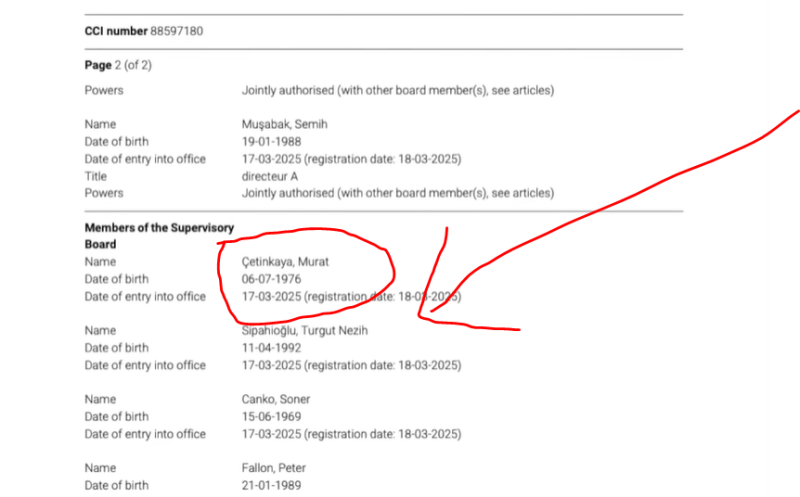This screenshot has height=497, width=800.
Task: Click Sipahioğlu's date of entry into office
Action: pyautogui.click(x=351, y=365)
